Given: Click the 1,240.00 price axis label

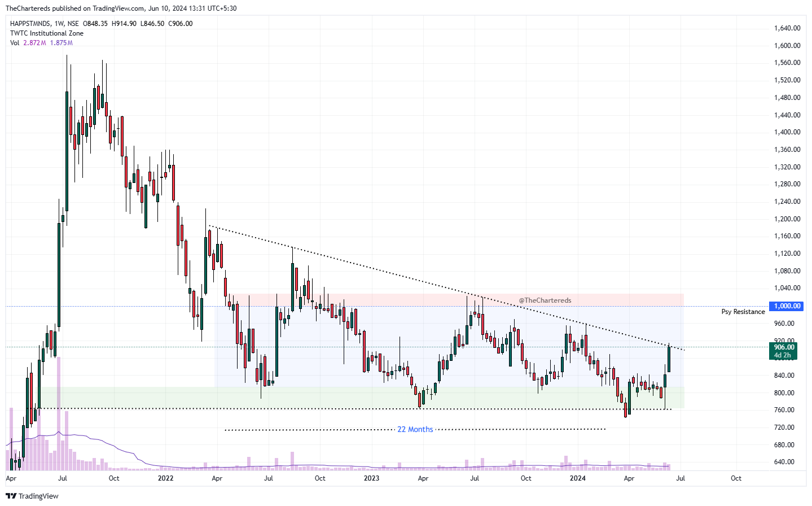Looking at the screenshot, I should [x=787, y=202].
